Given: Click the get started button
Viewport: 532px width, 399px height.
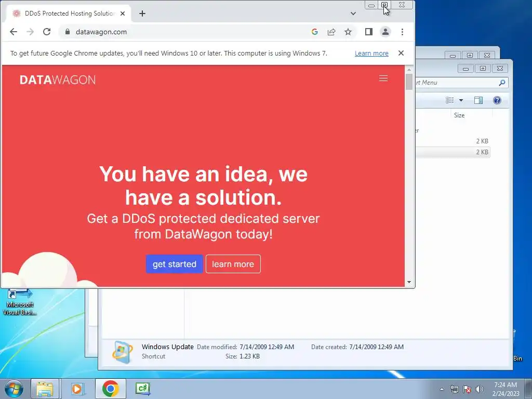Looking at the screenshot, I should 175,264.
